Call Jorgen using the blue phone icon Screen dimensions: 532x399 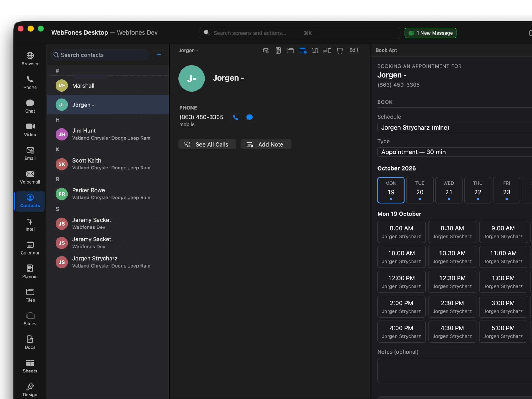coord(235,117)
